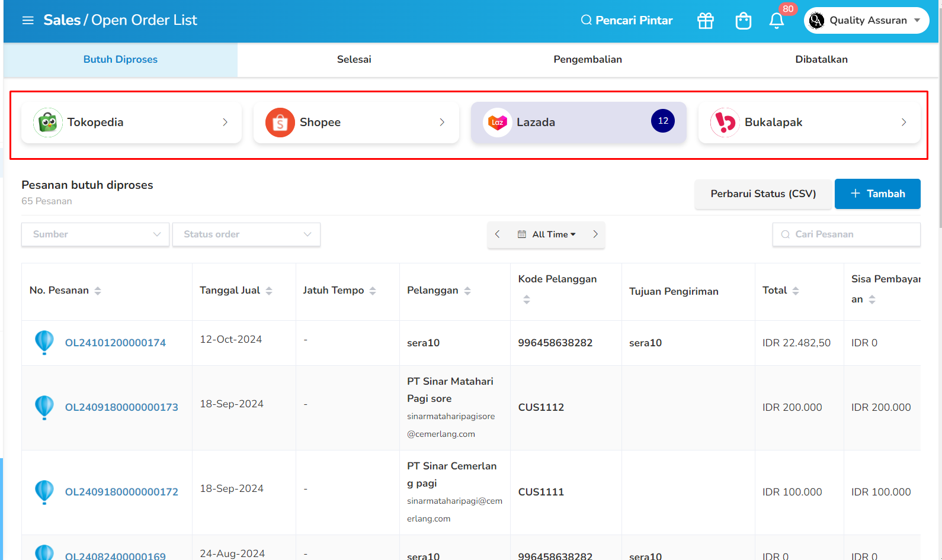Screen dimensions: 942x560
Task: Go to previous date range arrow
Action: pyautogui.click(x=498, y=234)
